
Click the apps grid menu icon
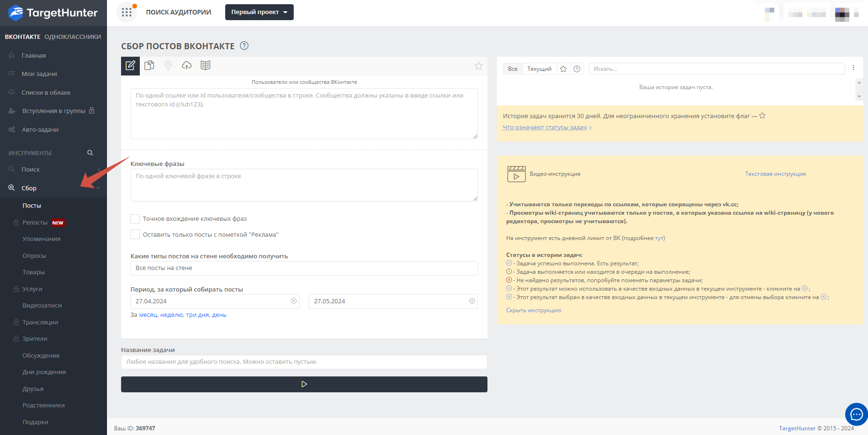coord(127,12)
